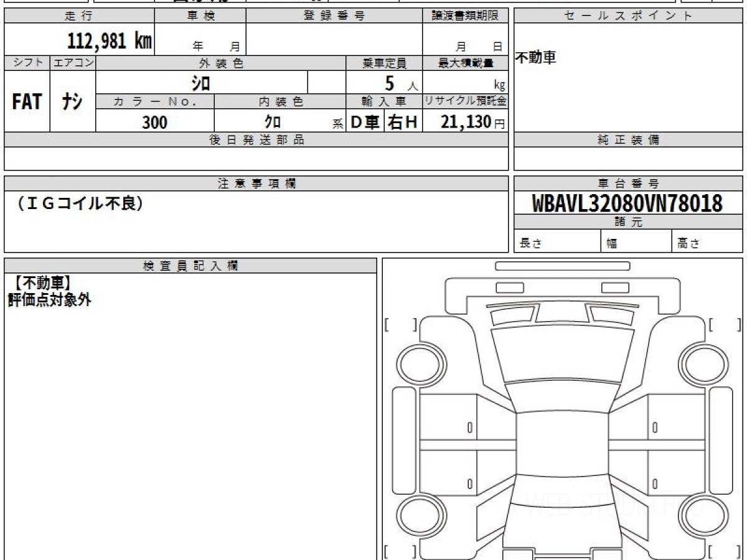Click the kg unit in max load cell

[x=499, y=85]
